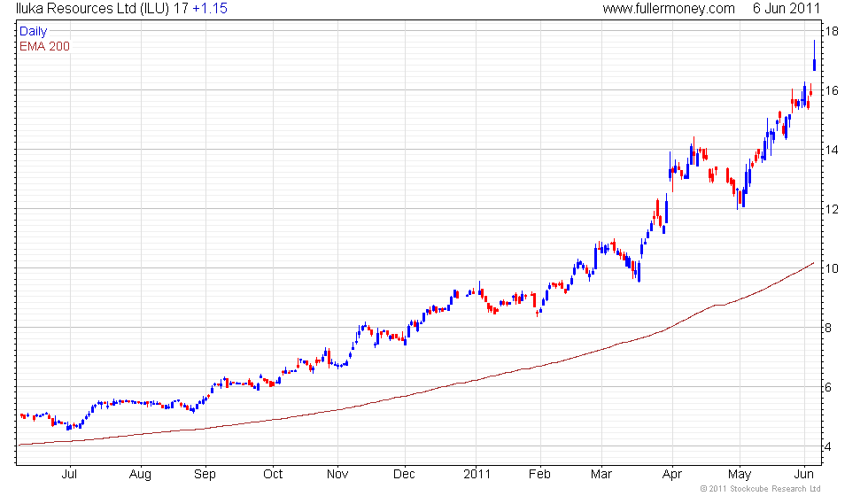
Task: Click the 'Jun' month label on the axis
Action: coord(804,475)
